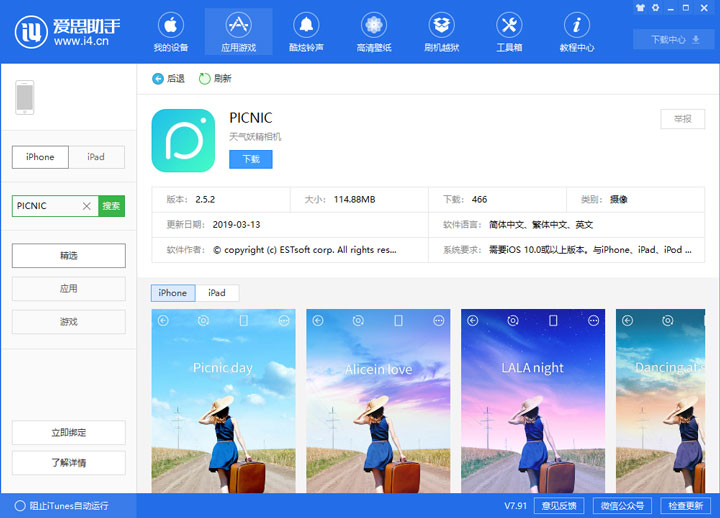
Task: Open the 高清壁纸 wallpapers section
Action: tap(374, 32)
